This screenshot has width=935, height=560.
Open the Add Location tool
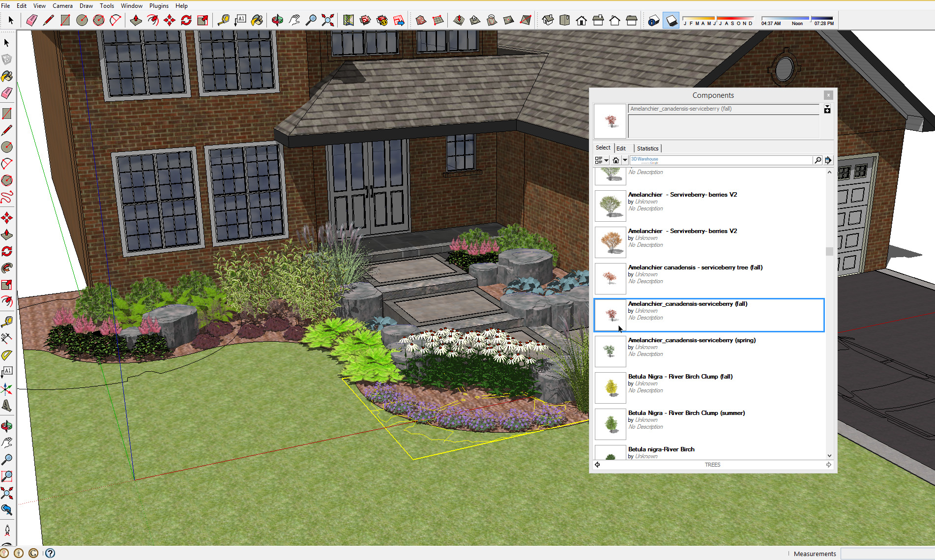tap(349, 20)
